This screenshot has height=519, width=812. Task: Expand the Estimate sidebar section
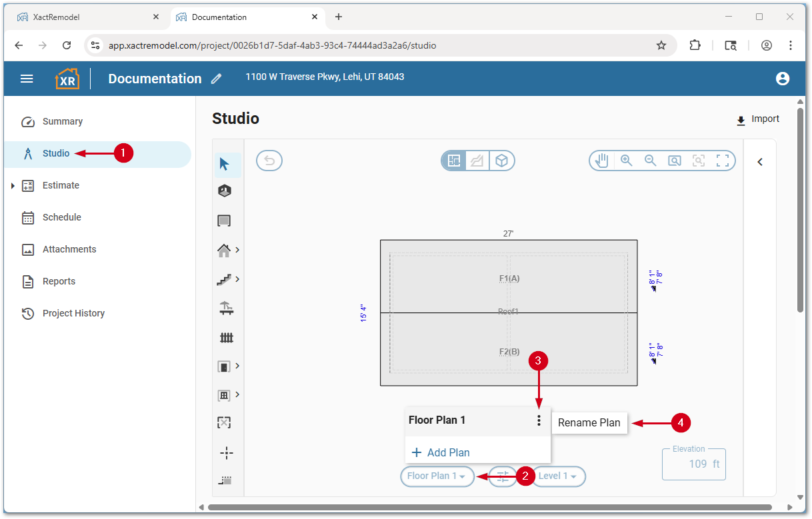pos(13,186)
